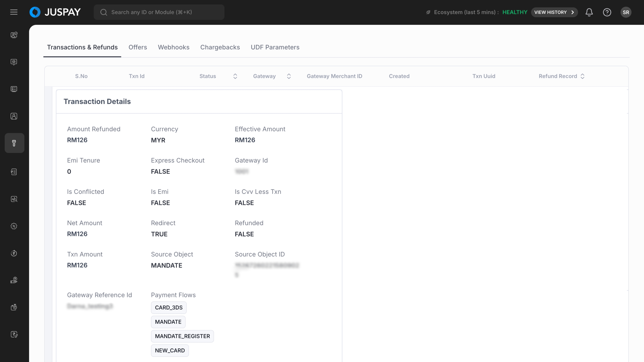Open the verified user monitor sidebar icon
Screen dimensions: 644x362
14,35
